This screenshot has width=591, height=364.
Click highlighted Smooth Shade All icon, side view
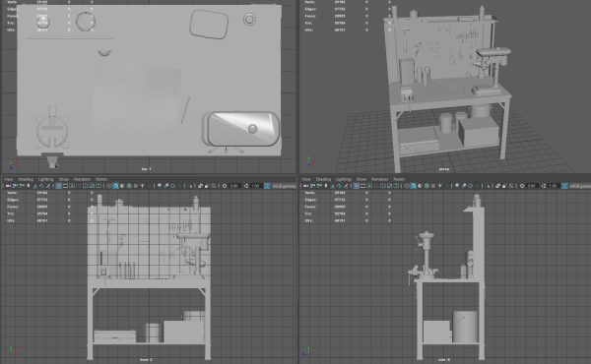(x=413, y=186)
